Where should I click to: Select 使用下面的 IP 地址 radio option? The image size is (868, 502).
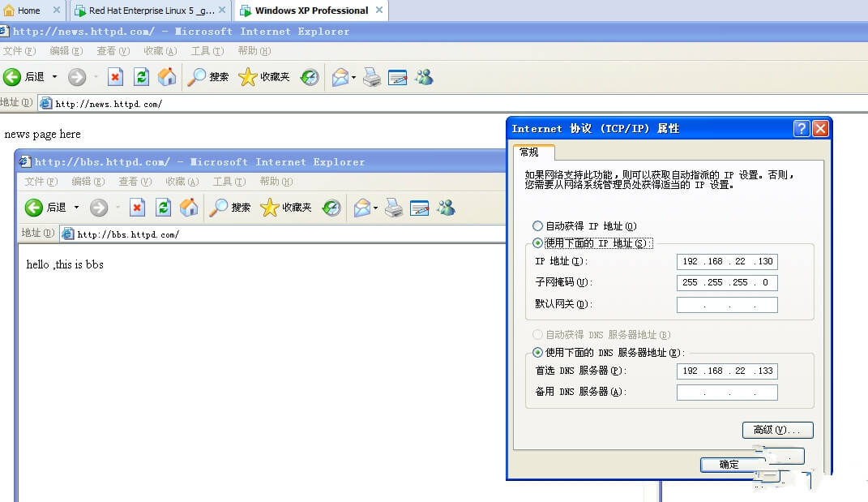tap(537, 243)
